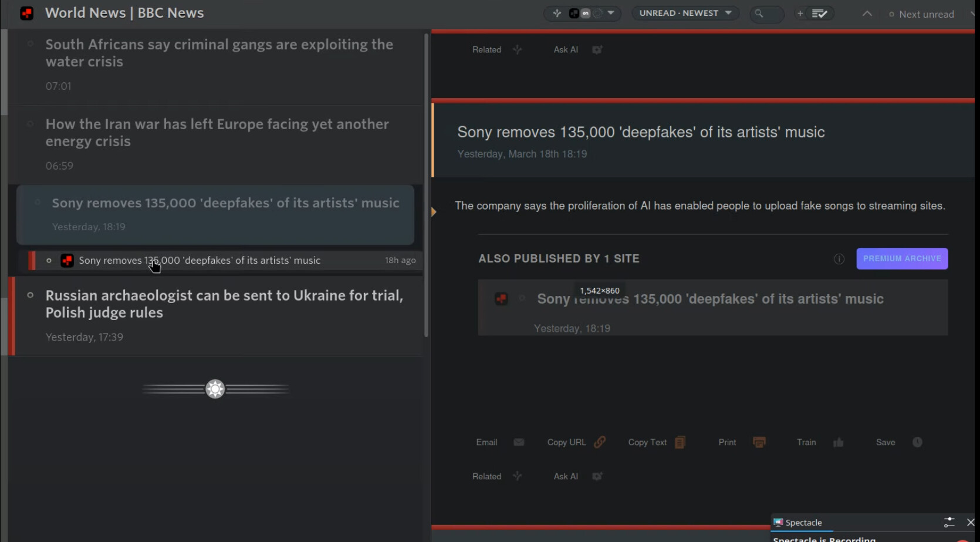Viewport: 980px width, 542px height.
Task: Open search with the magnifier icon
Action: (x=759, y=14)
